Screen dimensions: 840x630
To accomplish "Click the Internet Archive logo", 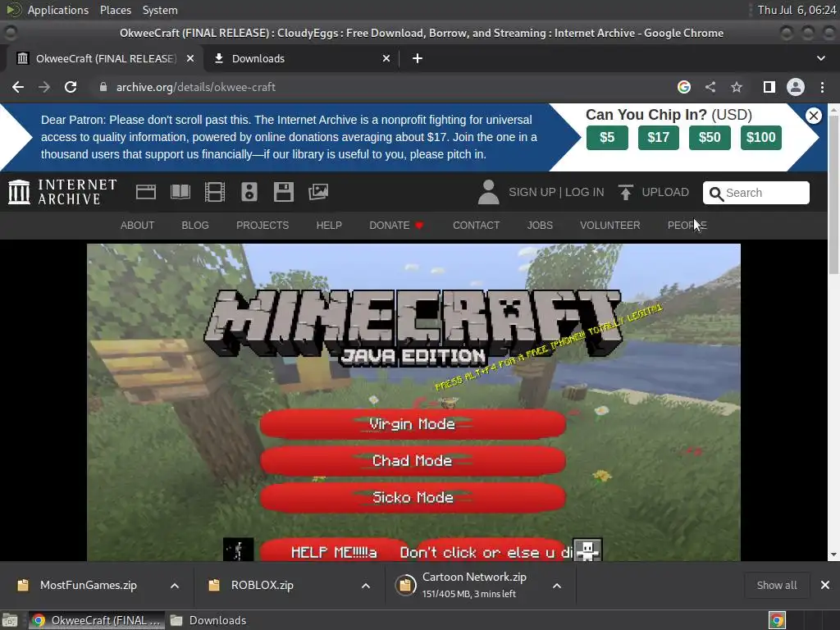I will pyautogui.click(x=62, y=192).
